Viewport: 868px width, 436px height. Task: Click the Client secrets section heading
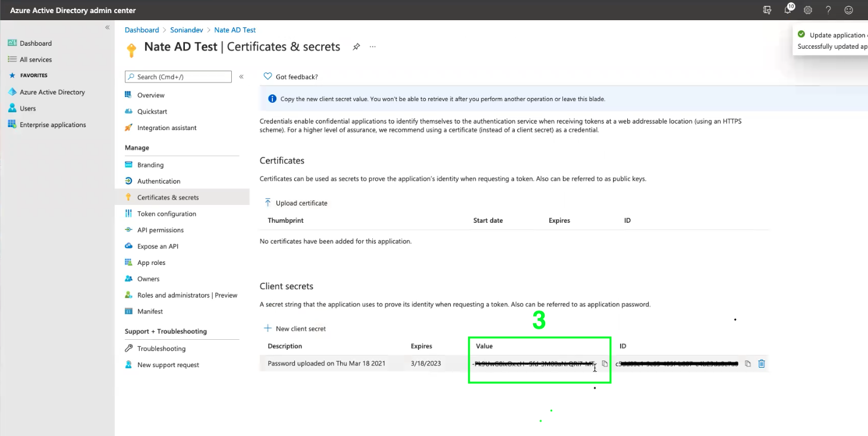point(287,286)
